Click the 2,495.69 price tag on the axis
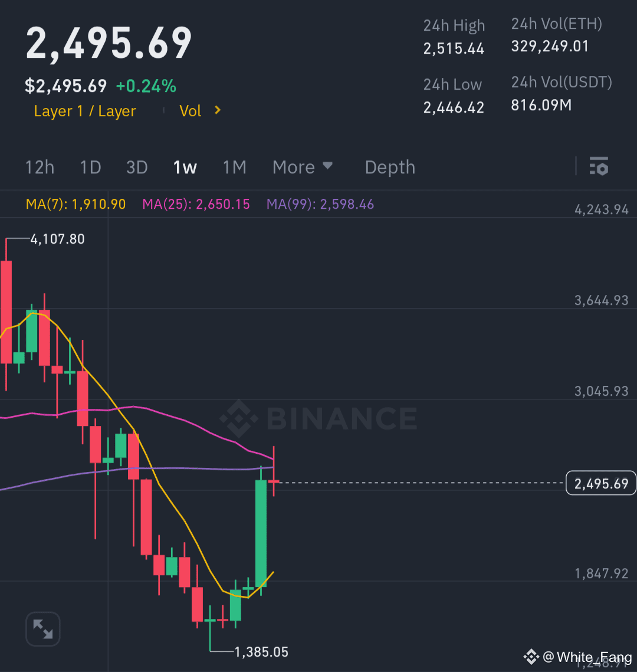This screenshot has height=672, width=637. click(600, 483)
